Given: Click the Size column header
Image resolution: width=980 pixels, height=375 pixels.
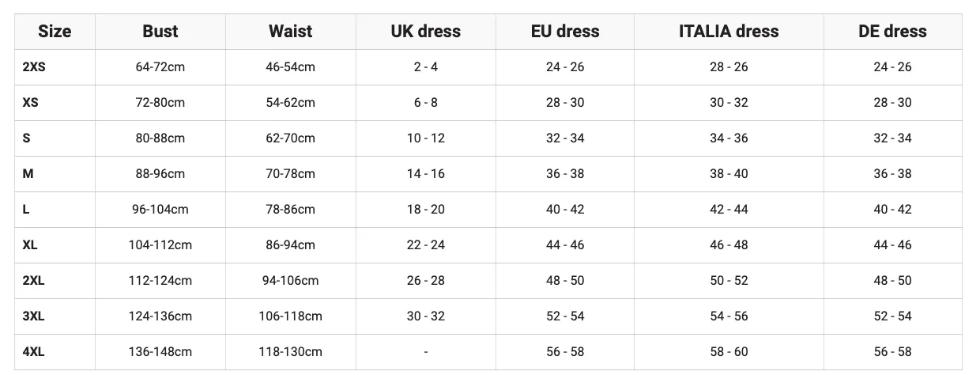Looking at the screenshot, I should 55,32.
